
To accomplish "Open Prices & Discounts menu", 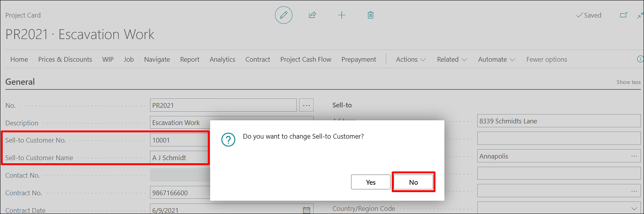I will [65, 59].
